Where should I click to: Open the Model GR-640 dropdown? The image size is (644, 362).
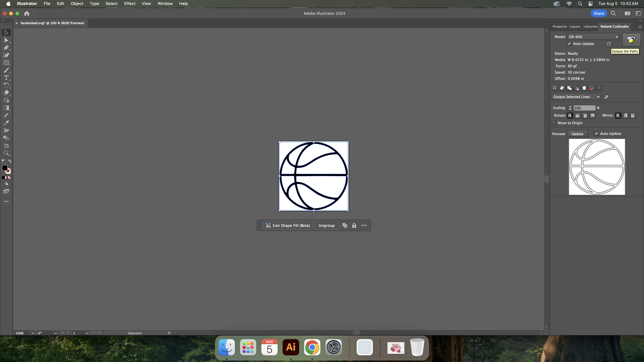(593, 37)
